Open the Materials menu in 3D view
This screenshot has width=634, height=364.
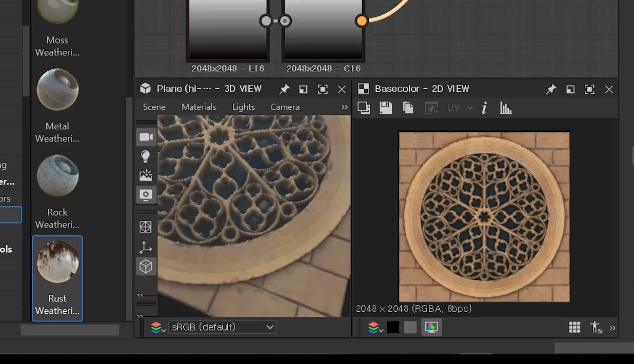point(199,107)
